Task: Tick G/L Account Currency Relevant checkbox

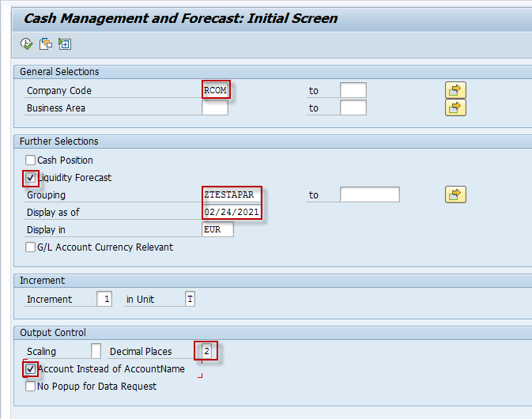Action: click(x=30, y=247)
